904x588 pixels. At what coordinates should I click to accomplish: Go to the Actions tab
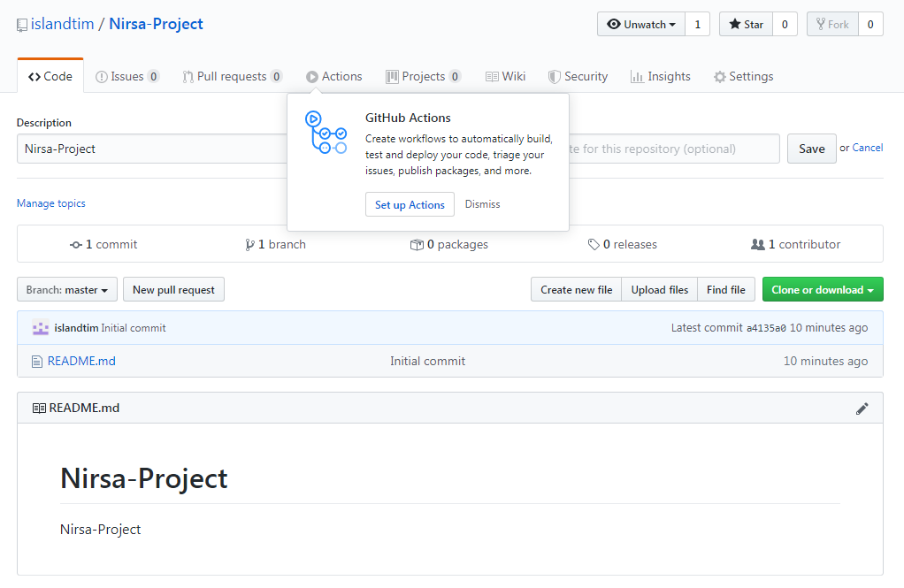tap(333, 76)
